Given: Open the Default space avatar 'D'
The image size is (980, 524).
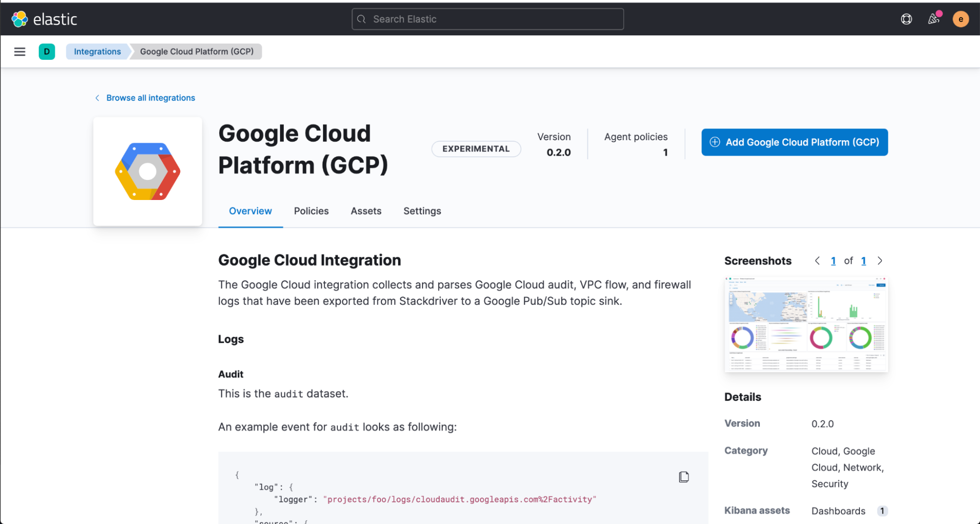Looking at the screenshot, I should tap(47, 51).
